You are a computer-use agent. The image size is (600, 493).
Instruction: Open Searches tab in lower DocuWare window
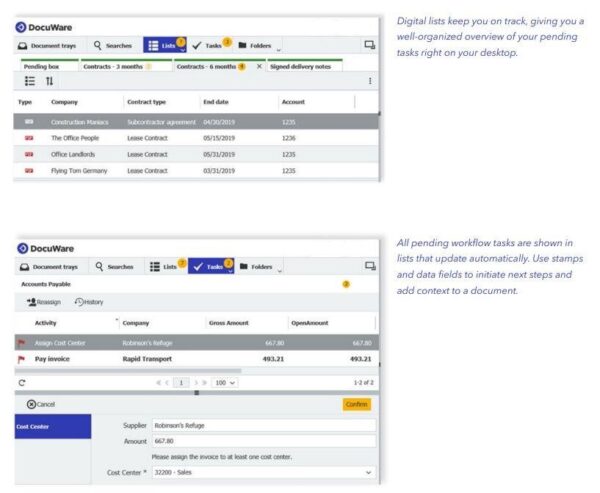point(114,267)
